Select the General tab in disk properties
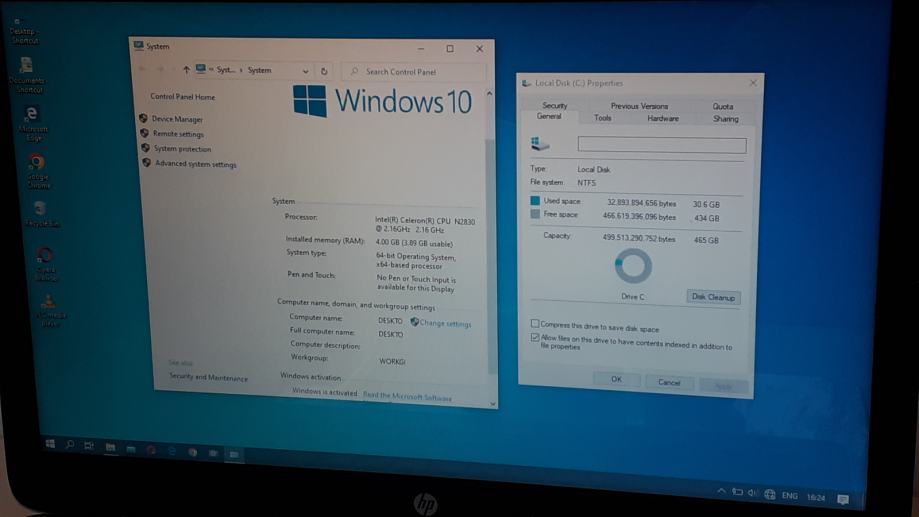Image resolution: width=919 pixels, height=517 pixels. [549, 116]
